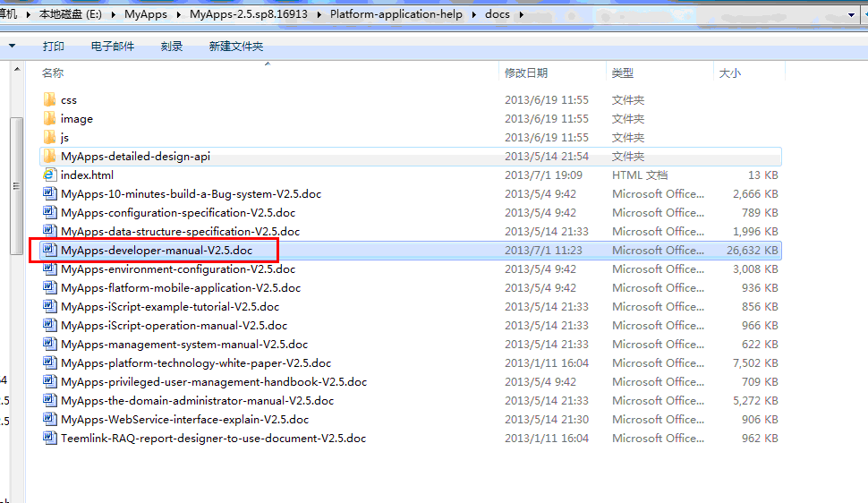Navigate to 本地磁盘 (E:) breadcrumb
The height and width of the screenshot is (503, 868).
71,14
